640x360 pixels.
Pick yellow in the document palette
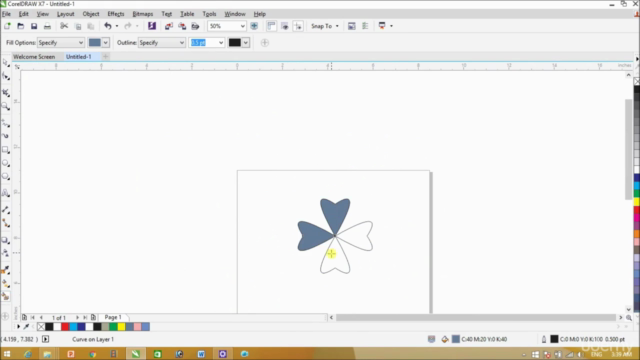[121, 327]
